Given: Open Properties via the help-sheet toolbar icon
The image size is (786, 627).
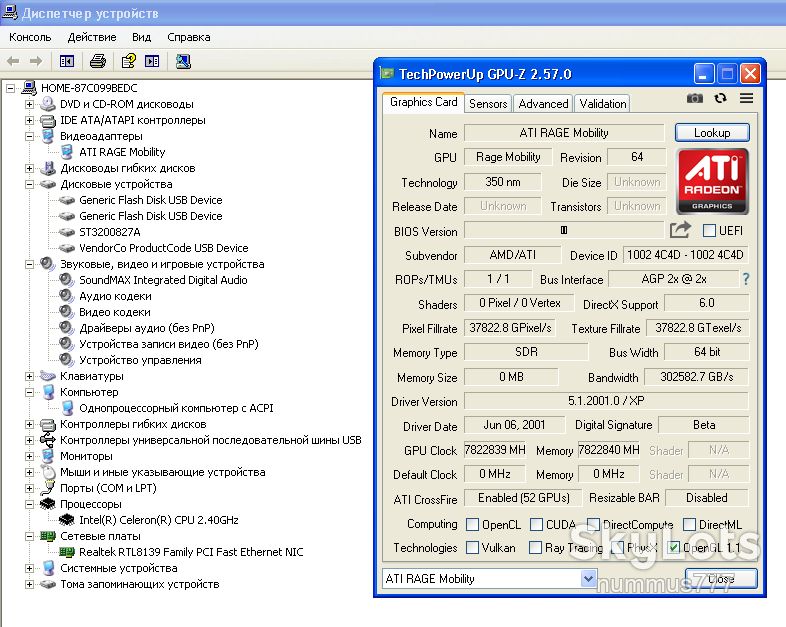Looking at the screenshot, I should tap(129, 61).
